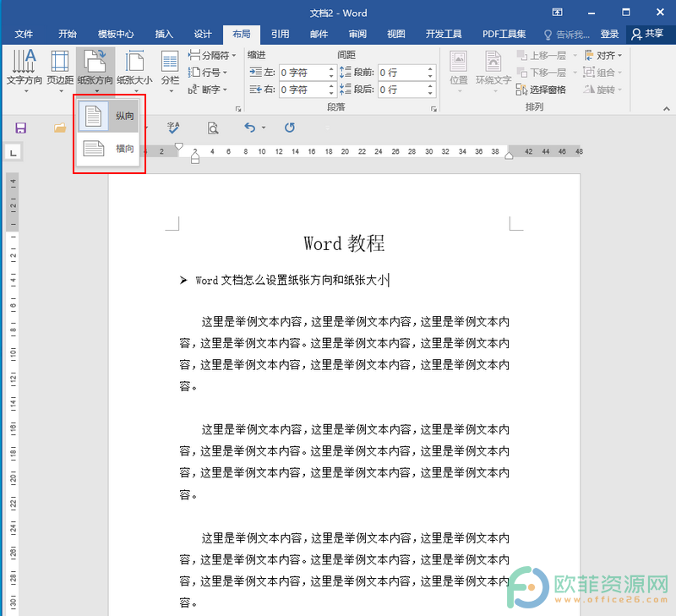Click the Print Preview magnifier icon
The image size is (676, 616).
[213, 128]
